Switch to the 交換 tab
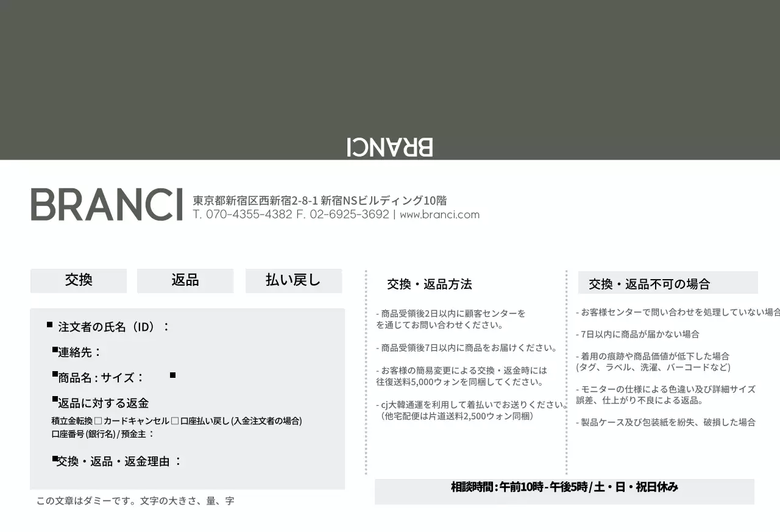780x532 pixels. tap(78, 280)
